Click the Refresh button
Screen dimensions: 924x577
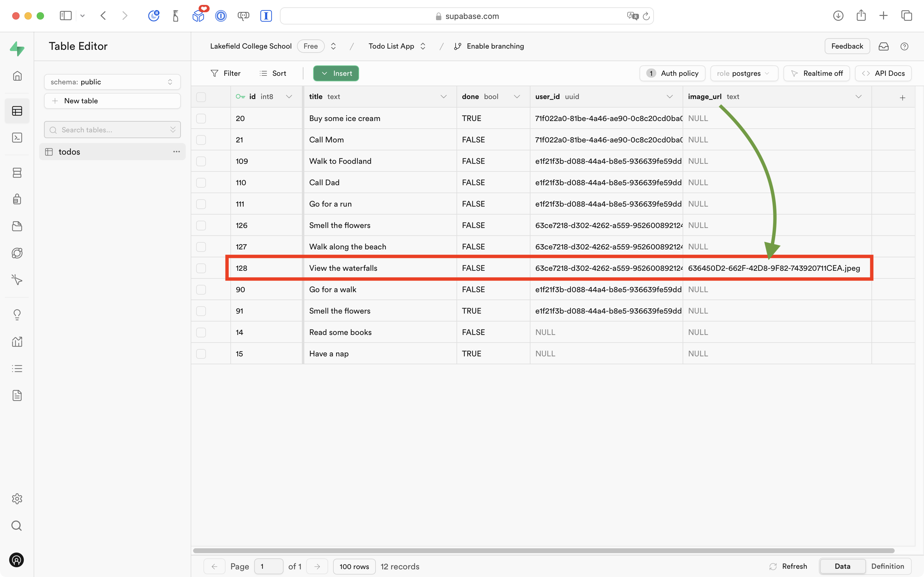(788, 566)
